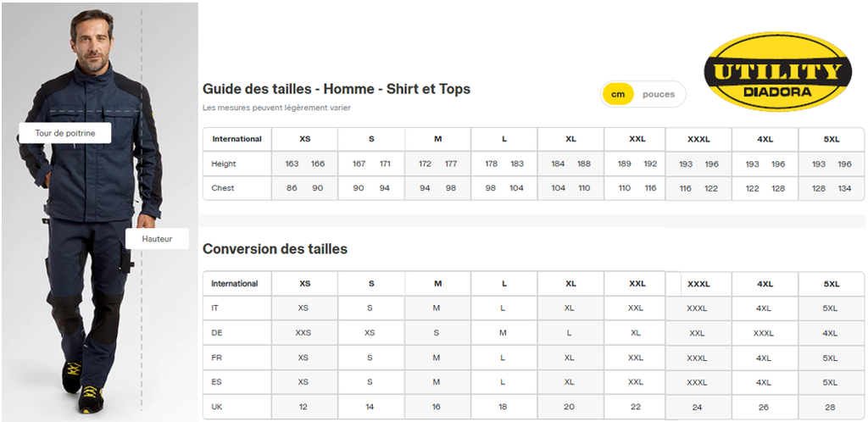The width and height of the screenshot is (868, 422).
Task: Click the M header in measurements table
Action: point(437,139)
